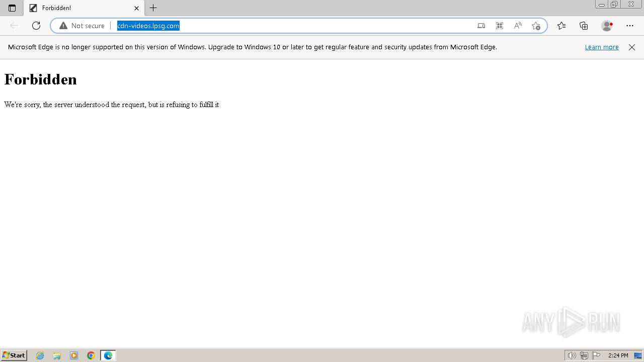Image resolution: width=644 pixels, height=362 pixels.
Task: Open the tab actions menu icon
Action: coord(12,8)
